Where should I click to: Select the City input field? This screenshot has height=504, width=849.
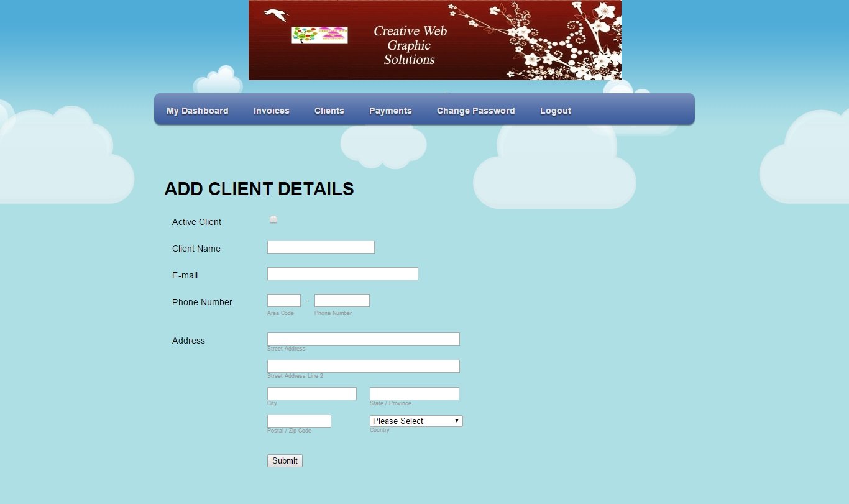coord(311,394)
